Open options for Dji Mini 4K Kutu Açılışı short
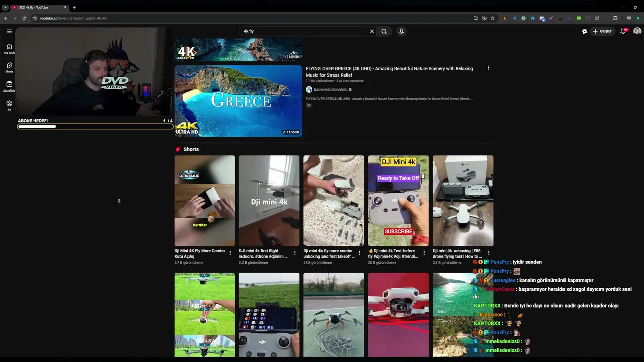644x362 pixels. (230, 253)
